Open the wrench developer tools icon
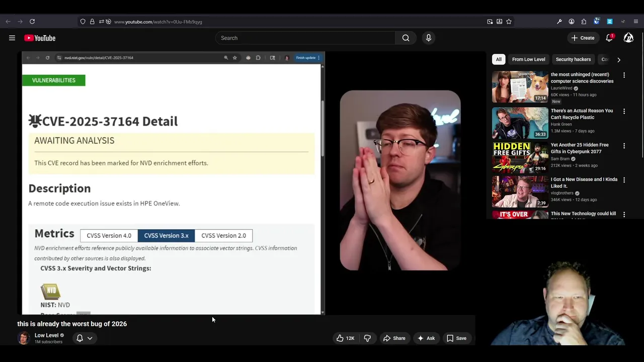644x362 pixels. click(559, 22)
